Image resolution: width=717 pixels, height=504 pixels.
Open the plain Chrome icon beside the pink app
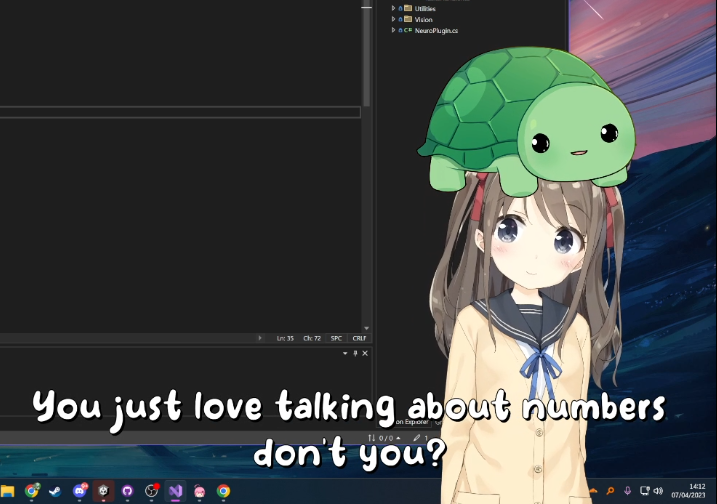tap(224, 491)
